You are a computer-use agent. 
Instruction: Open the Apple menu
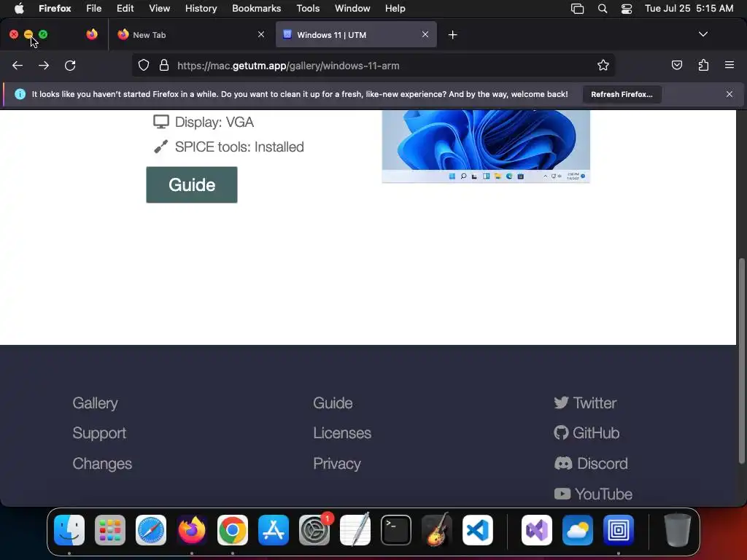19,8
